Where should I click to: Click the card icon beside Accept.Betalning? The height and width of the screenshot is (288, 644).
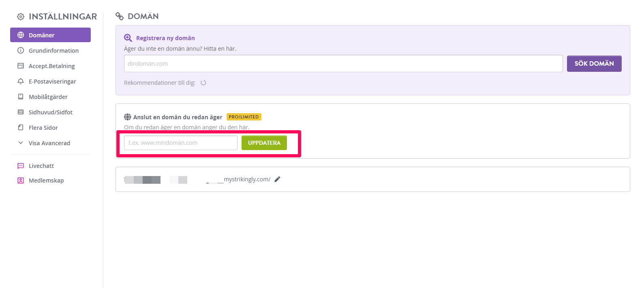(x=21, y=66)
